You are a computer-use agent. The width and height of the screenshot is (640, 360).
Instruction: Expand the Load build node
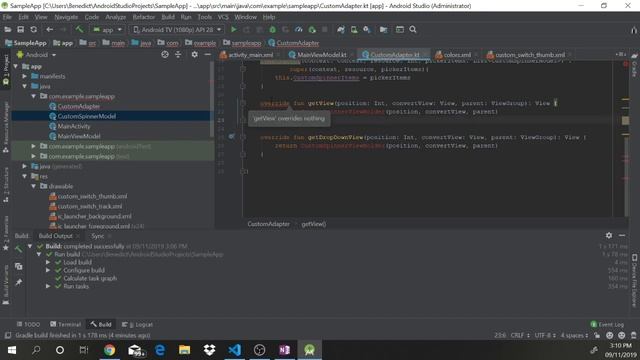coord(48,262)
